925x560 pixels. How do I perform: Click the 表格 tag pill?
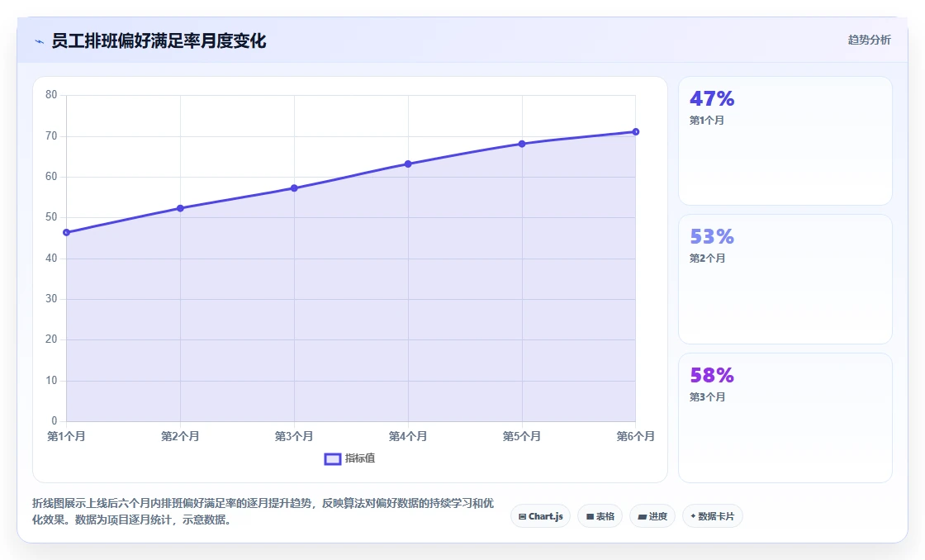600,516
